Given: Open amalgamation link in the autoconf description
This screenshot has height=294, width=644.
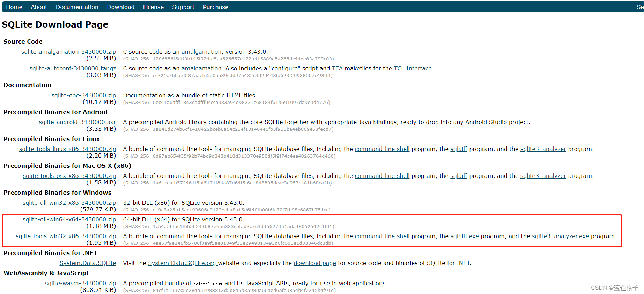Looking at the screenshot, I should [x=201, y=68].
